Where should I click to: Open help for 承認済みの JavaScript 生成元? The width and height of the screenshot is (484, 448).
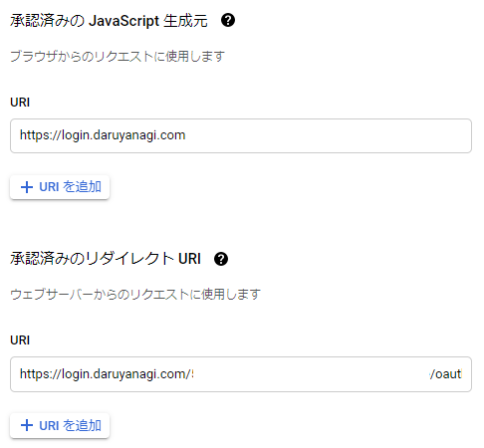[228, 20]
